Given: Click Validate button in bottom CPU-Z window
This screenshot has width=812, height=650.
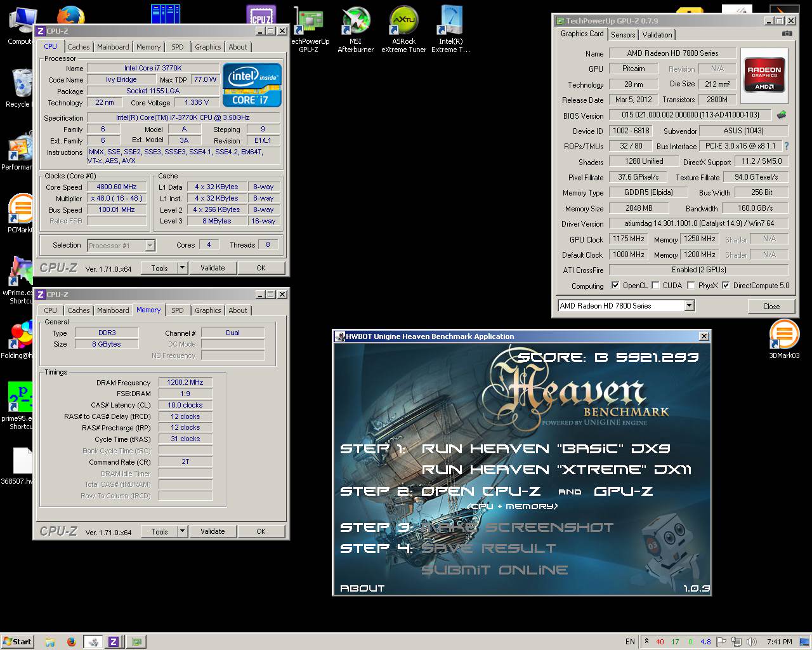Looking at the screenshot, I should coord(213,531).
